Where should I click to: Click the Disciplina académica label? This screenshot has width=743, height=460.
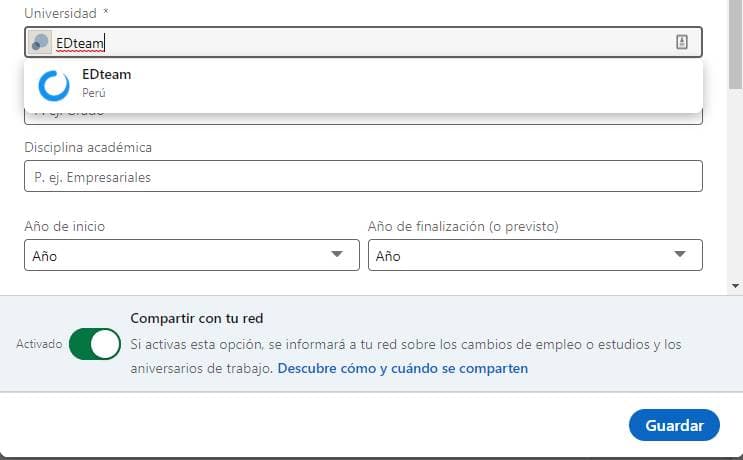coord(88,147)
